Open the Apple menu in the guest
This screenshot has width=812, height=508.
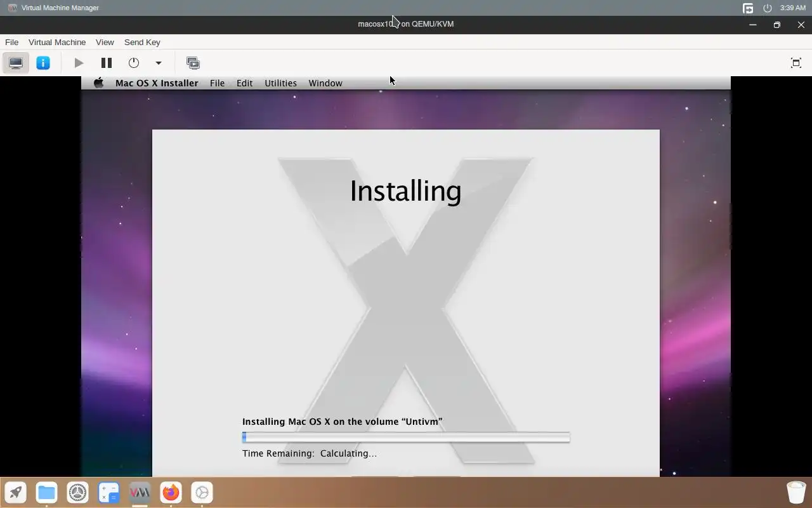98,83
